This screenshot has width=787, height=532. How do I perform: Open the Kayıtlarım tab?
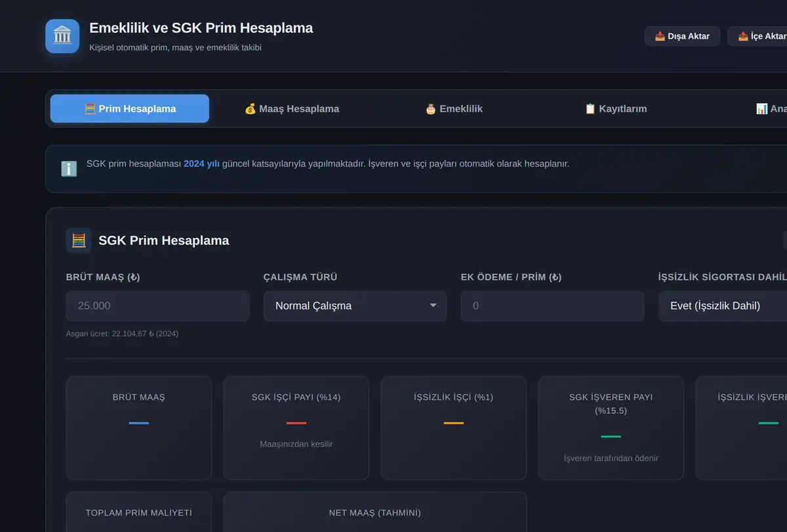pyautogui.click(x=616, y=109)
